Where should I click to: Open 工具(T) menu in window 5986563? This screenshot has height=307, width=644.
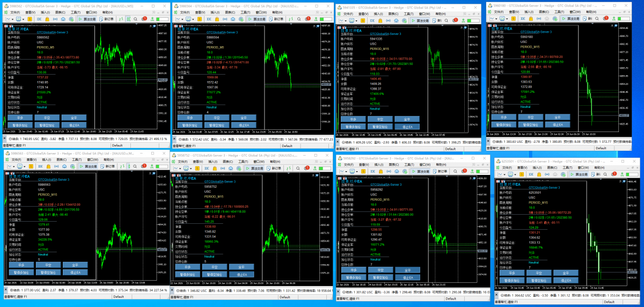click(x=77, y=160)
